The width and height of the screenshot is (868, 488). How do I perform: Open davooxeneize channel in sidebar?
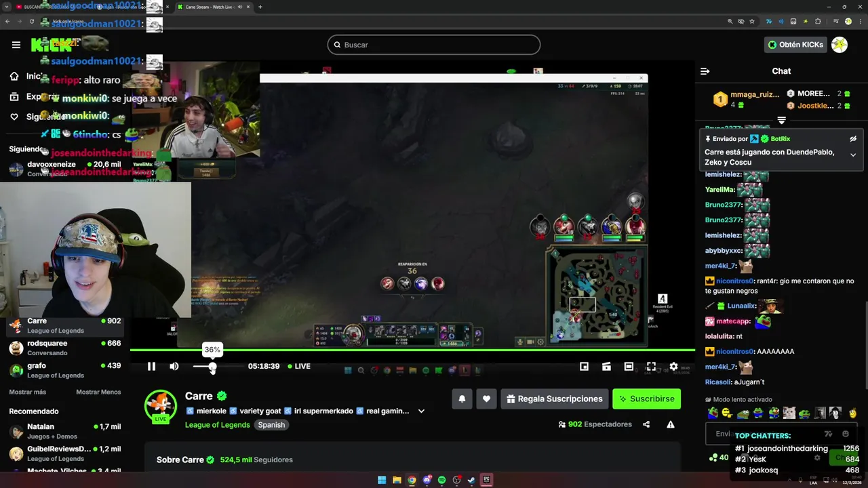point(64,169)
